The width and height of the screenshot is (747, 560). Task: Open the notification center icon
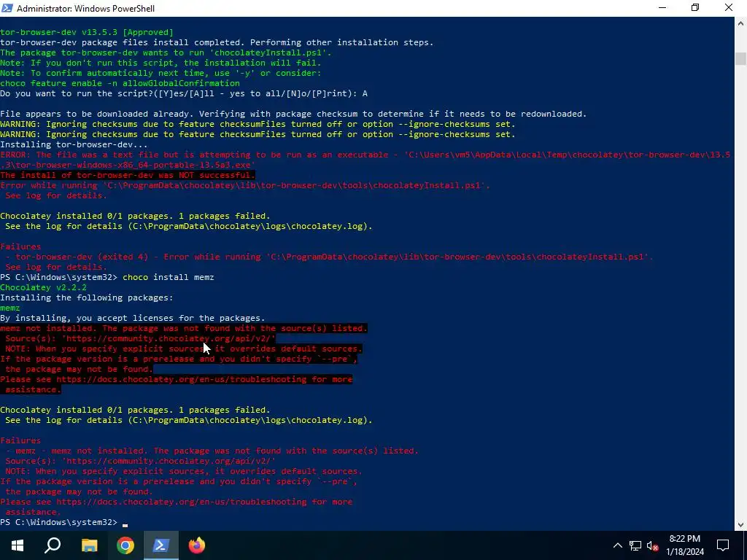pyautogui.click(x=723, y=545)
